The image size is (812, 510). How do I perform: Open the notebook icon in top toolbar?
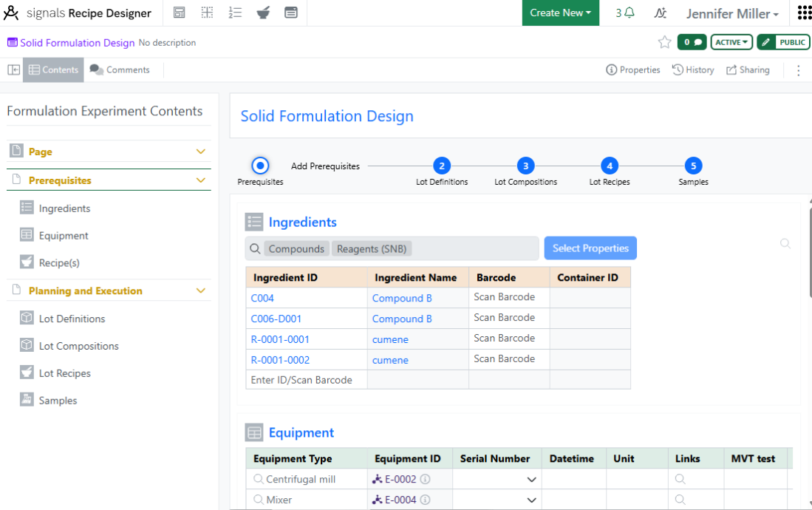pos(180,13)
